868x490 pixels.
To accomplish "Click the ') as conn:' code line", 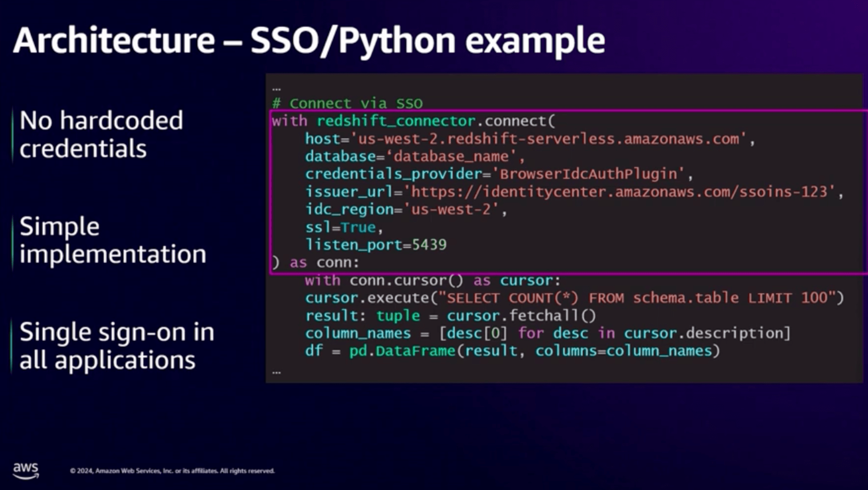I will [x=316, y=263].
